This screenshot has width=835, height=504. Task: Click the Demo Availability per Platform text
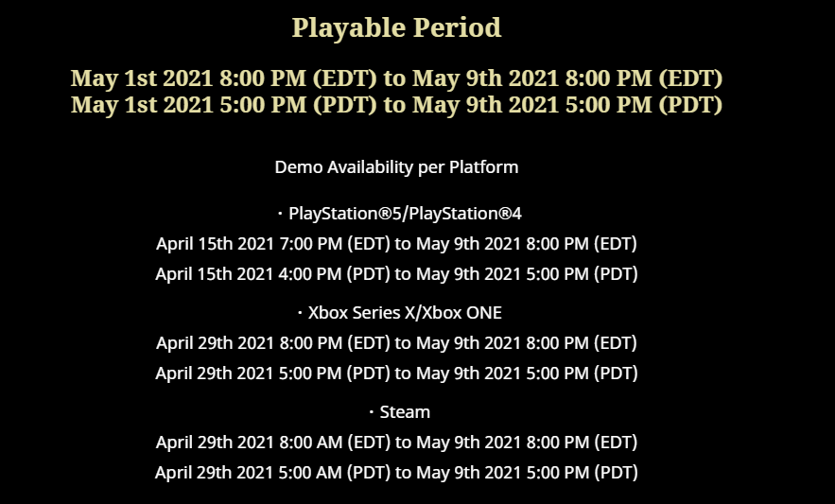pyautogui.click(x=396, y=167)
